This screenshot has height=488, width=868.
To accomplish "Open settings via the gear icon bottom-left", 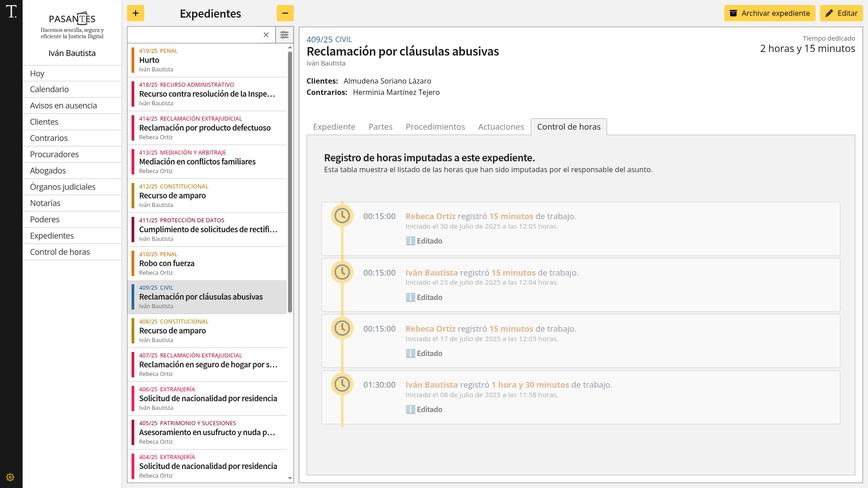I will click(x=10, y=477).
